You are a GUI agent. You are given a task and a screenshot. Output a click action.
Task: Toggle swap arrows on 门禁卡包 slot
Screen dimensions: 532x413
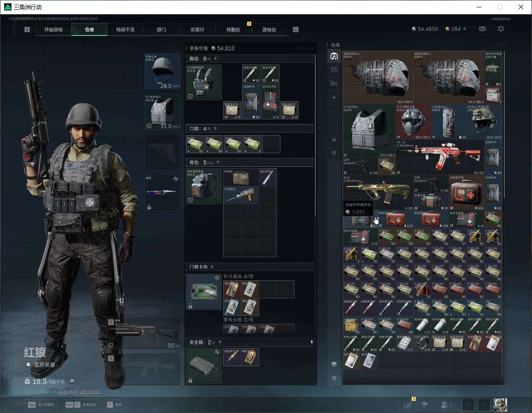217,277
